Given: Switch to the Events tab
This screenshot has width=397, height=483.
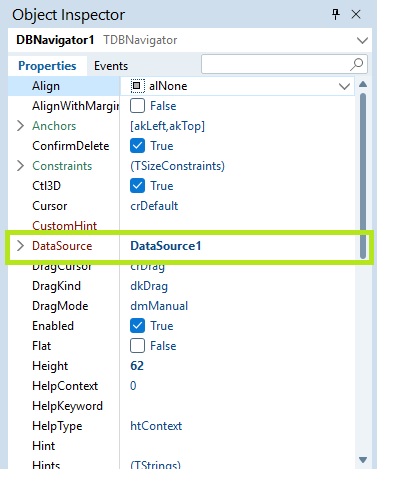Looking at the screenshot, I should coord(111,66).
